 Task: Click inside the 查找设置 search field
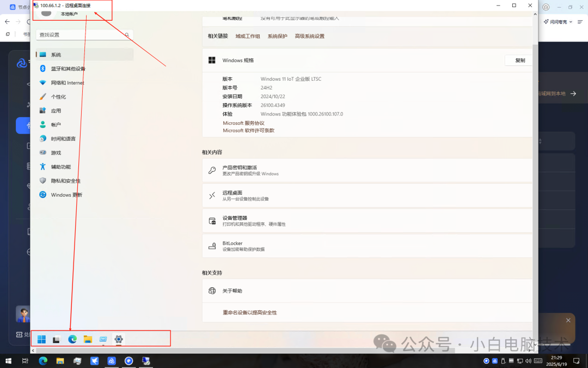click(85, 35)
